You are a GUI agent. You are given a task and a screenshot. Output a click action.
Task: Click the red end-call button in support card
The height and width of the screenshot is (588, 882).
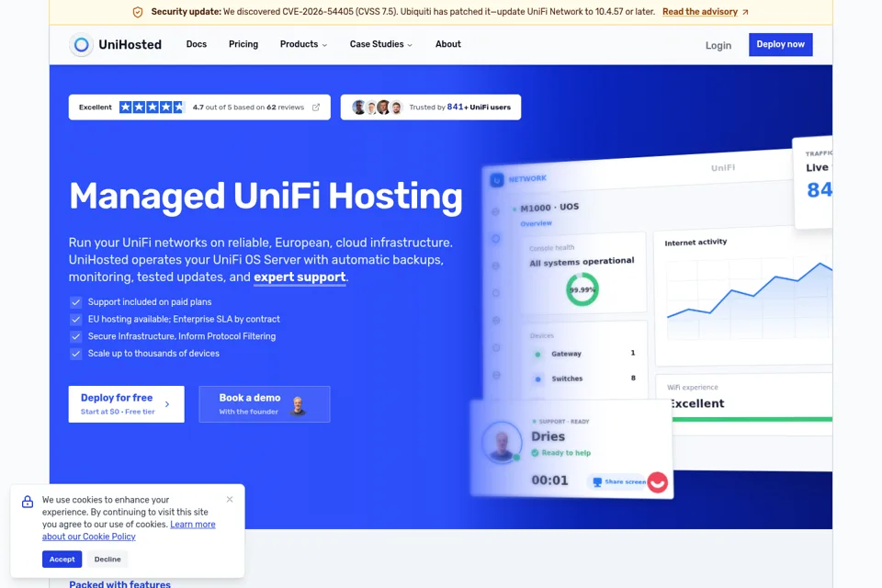coord(657,482)
